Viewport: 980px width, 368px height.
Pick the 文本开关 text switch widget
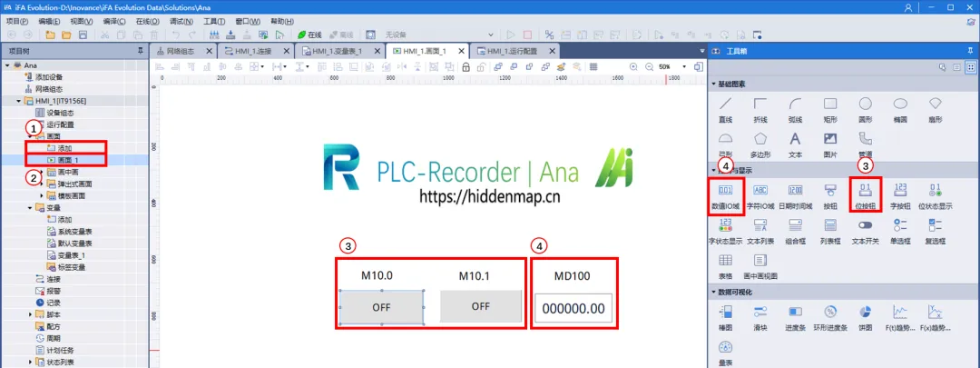pos(866,231)
